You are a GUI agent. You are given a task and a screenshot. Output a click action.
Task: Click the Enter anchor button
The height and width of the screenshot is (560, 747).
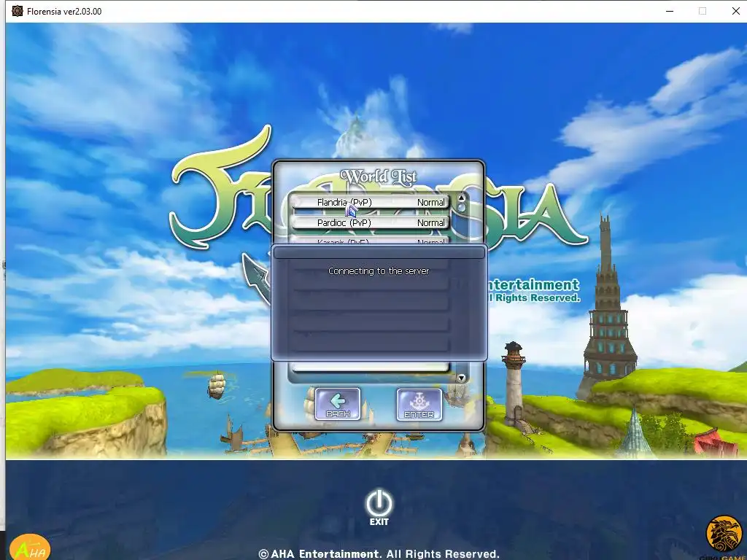419,405
